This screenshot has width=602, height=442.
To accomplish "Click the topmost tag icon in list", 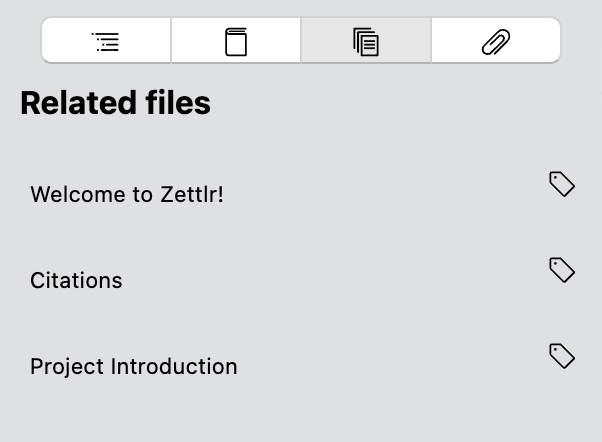I will [562, 184].
